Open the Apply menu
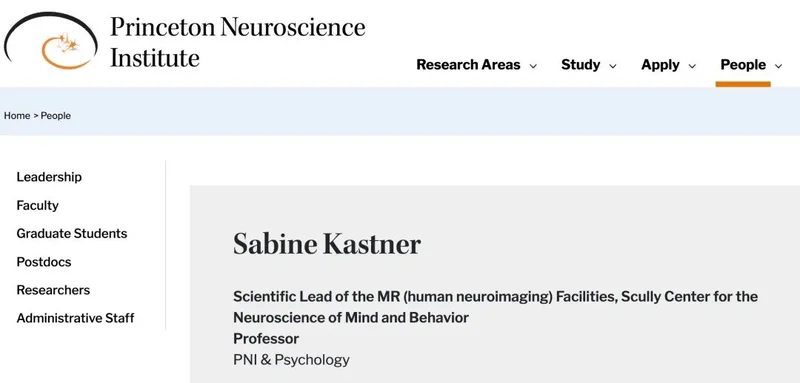Screen dimensions: 800x383 click(x=660, y=65)
